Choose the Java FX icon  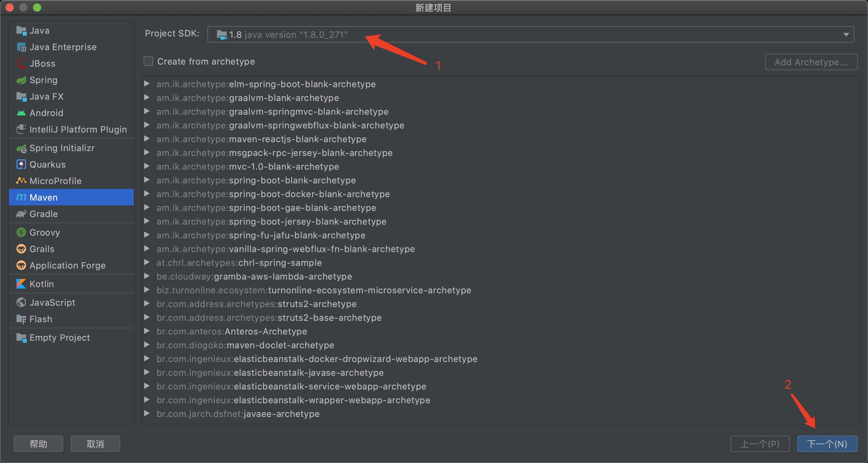click(21, 97)
